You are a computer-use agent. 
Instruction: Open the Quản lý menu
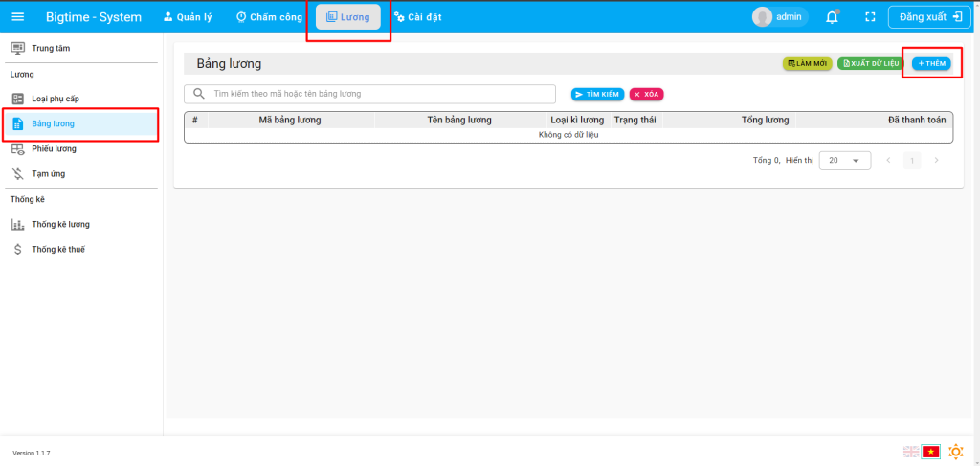click(188, 16)
